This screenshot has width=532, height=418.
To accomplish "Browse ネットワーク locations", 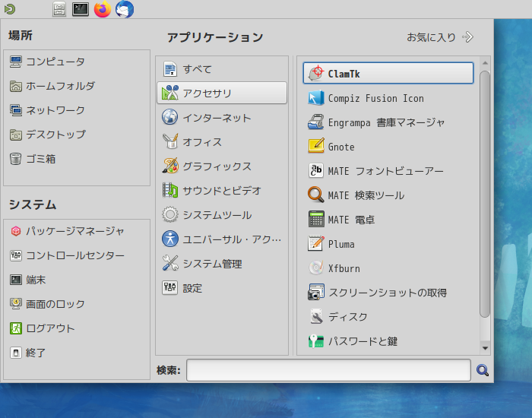I will [x=77, y=110].
